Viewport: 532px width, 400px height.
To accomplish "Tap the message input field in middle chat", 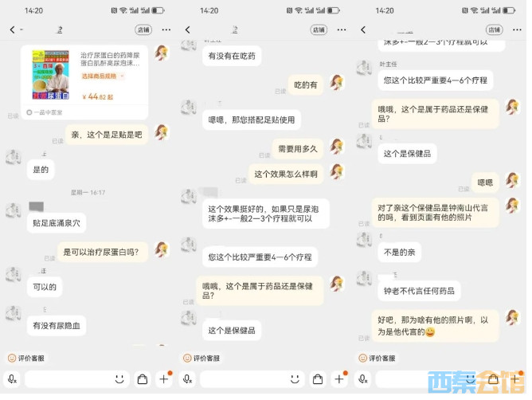I will tap(252, 379).
